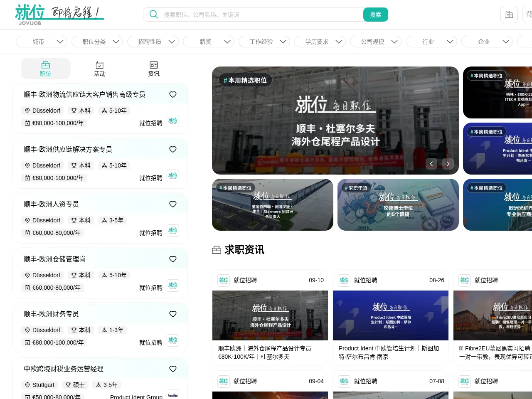Viewport: 532px width, 399px height.
Task: Open the 薪资 filter dropdown
Action: coord(209,42)
